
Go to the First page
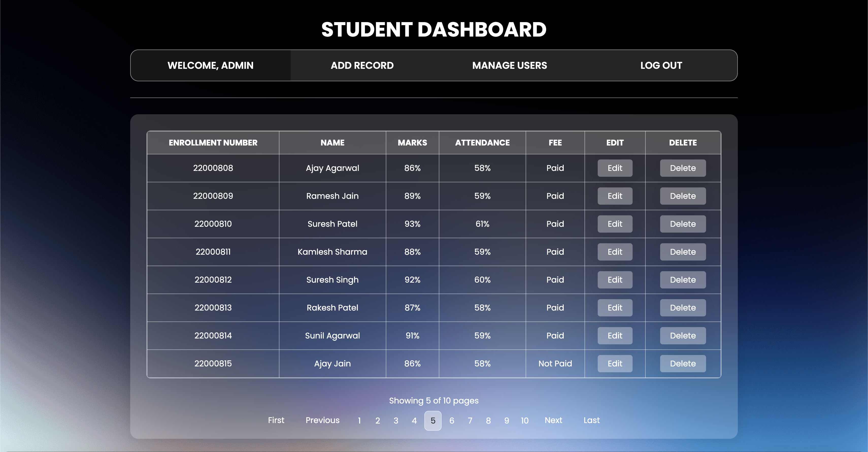click(x=276, y=420)
